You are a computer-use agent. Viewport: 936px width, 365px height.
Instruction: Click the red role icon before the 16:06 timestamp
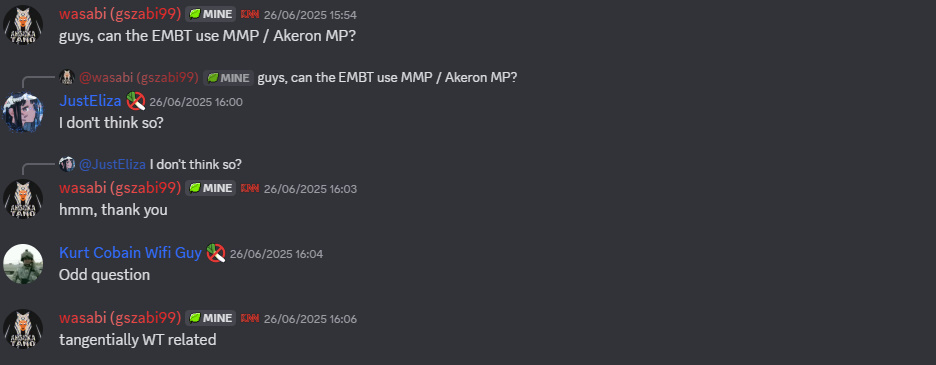250,318
